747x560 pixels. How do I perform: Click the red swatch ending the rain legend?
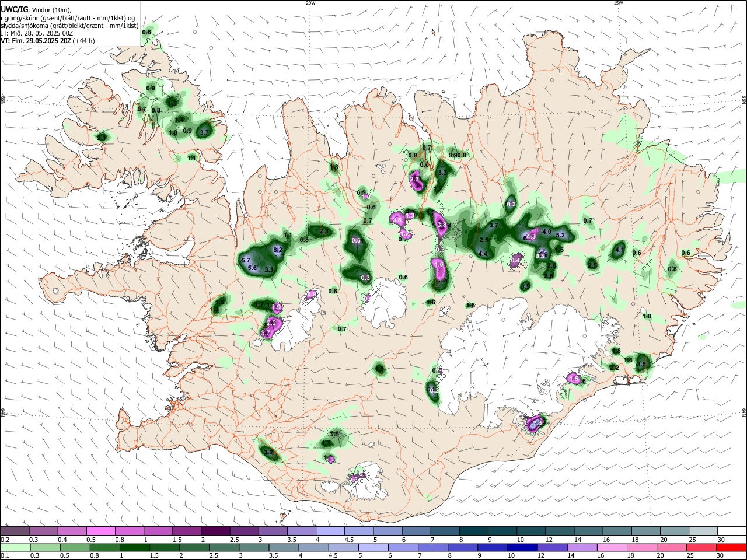(731, 548)
